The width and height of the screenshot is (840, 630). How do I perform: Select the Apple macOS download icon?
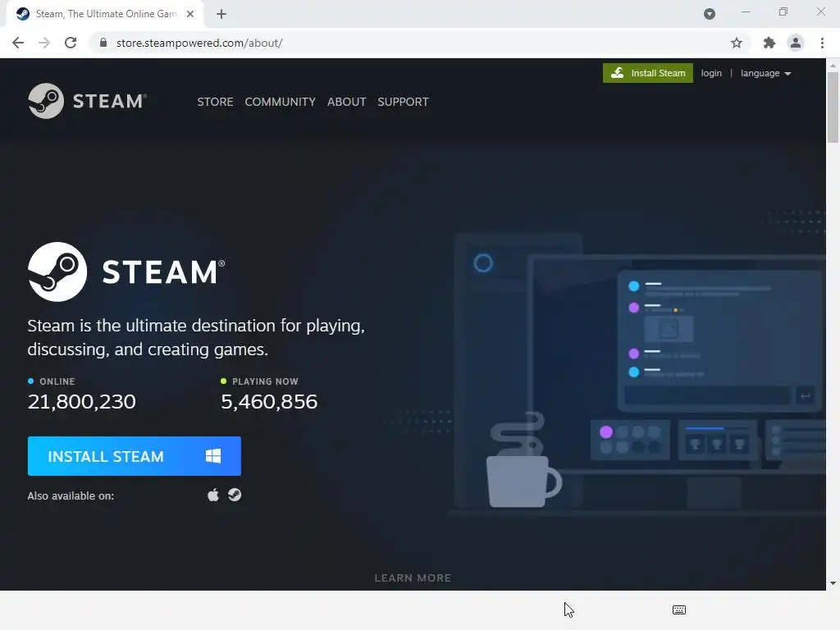pos(213,495)
